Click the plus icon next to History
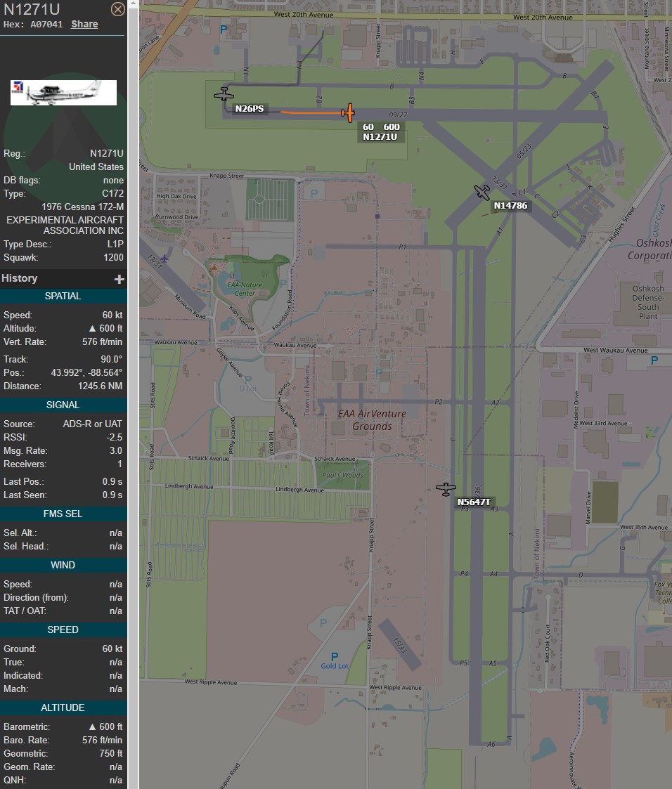This screenshot has width=672, height=789. tap(119, 278)
